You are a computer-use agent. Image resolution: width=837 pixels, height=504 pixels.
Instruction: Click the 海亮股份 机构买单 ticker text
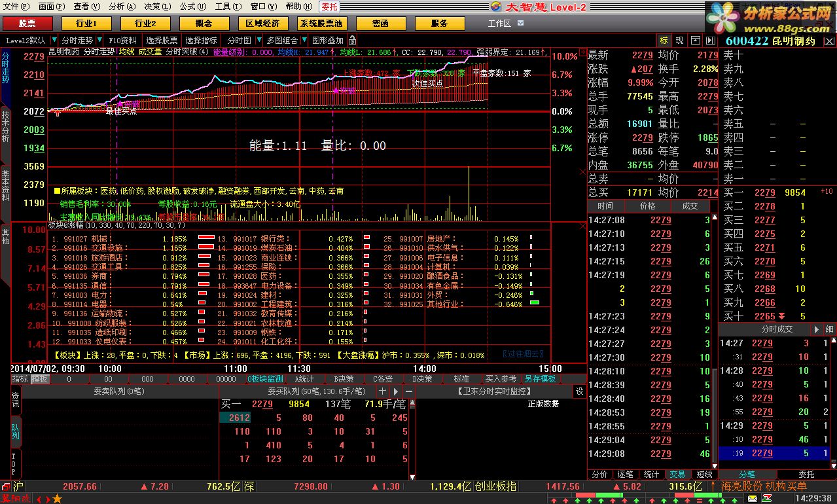pyautogui.click(x=764, y=487)
